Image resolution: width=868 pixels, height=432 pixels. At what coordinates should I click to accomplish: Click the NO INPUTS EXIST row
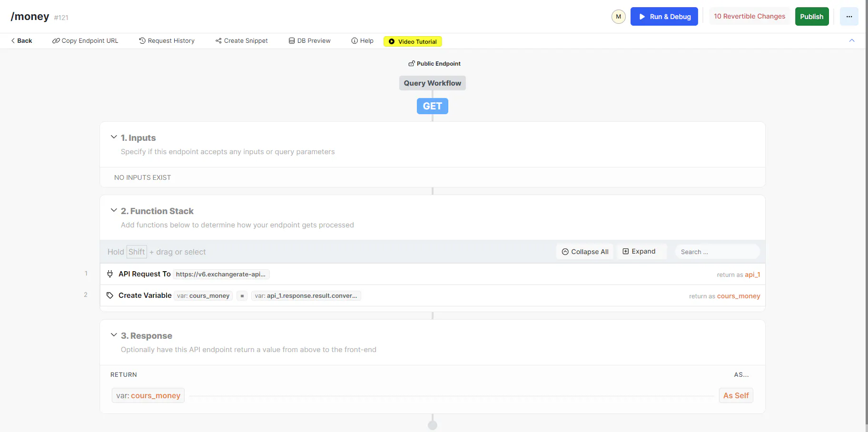[432, 177]
